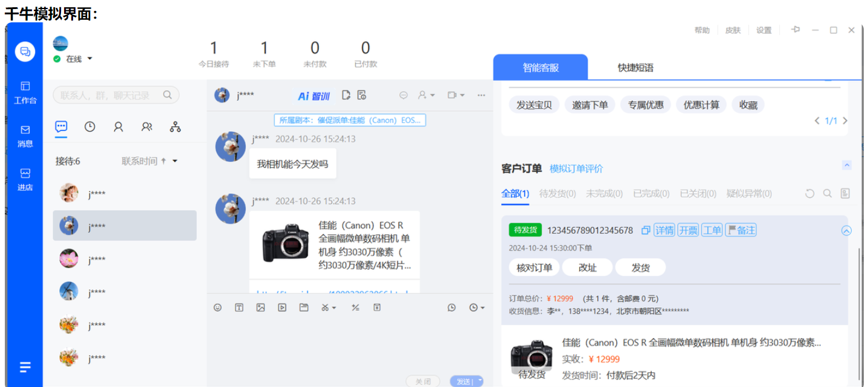Collapse the 客户订单 section
868x387 pixels.
pyautogui.click(x=847, y=165)
